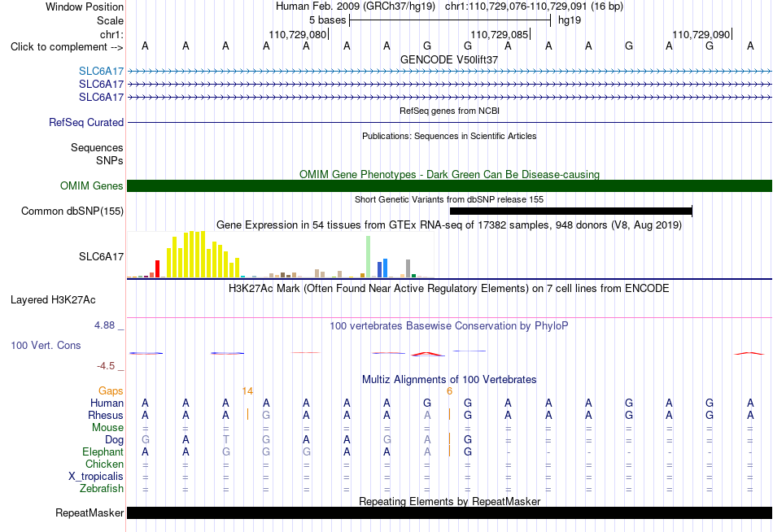Open the RefSeq Curated track label

tap(86, 122)
